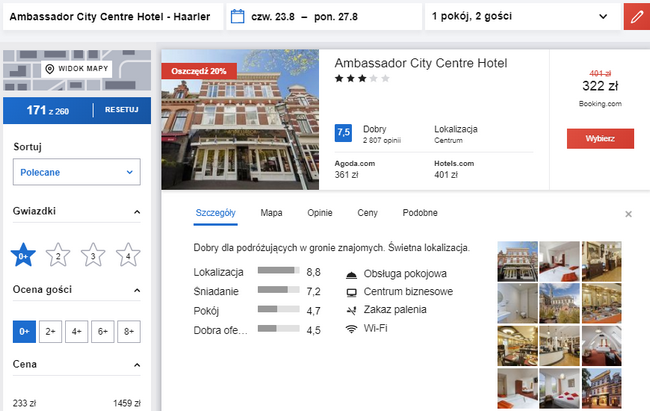
Task: Switch to the Ceny tab
Action: tap(367, 213)
